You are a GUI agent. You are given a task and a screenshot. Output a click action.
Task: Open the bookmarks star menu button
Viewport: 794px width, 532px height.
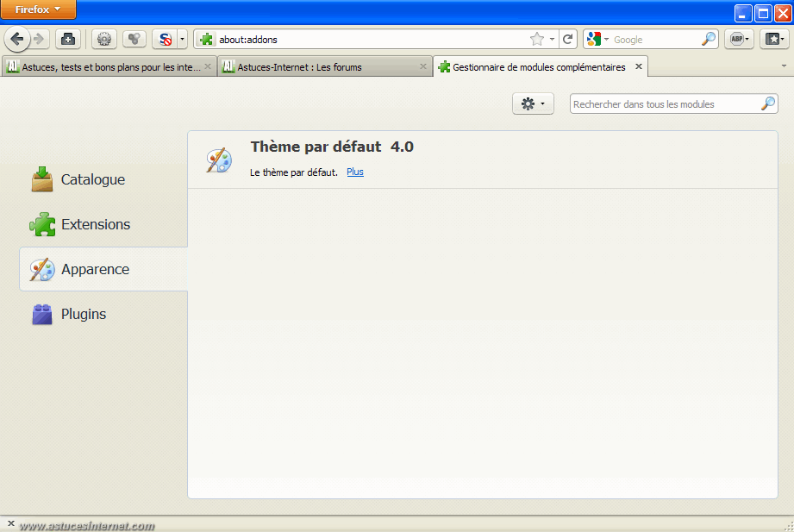coord(774,39)
